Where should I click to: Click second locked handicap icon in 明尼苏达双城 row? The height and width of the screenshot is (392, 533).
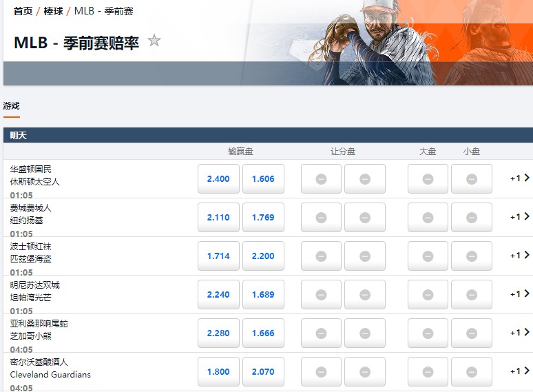point(365,295)
